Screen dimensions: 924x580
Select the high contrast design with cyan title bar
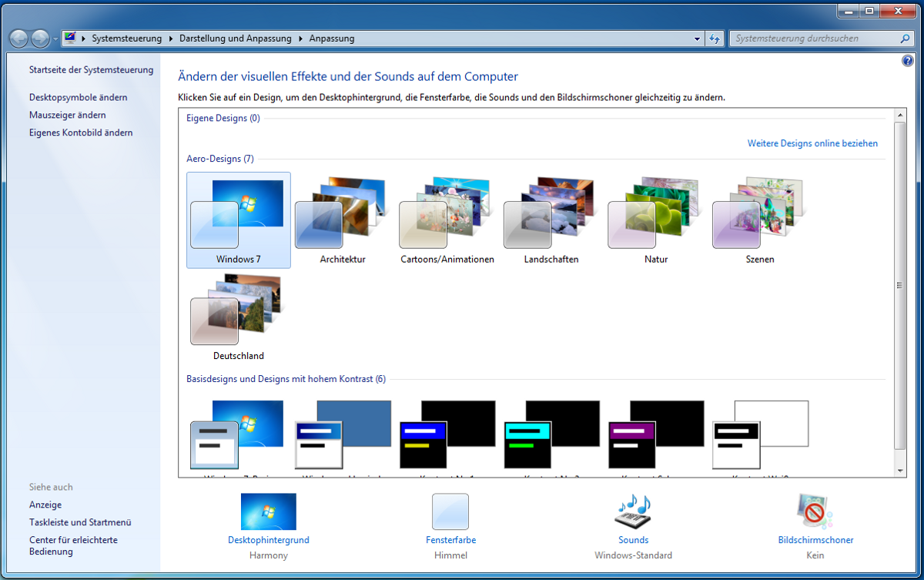551,434
